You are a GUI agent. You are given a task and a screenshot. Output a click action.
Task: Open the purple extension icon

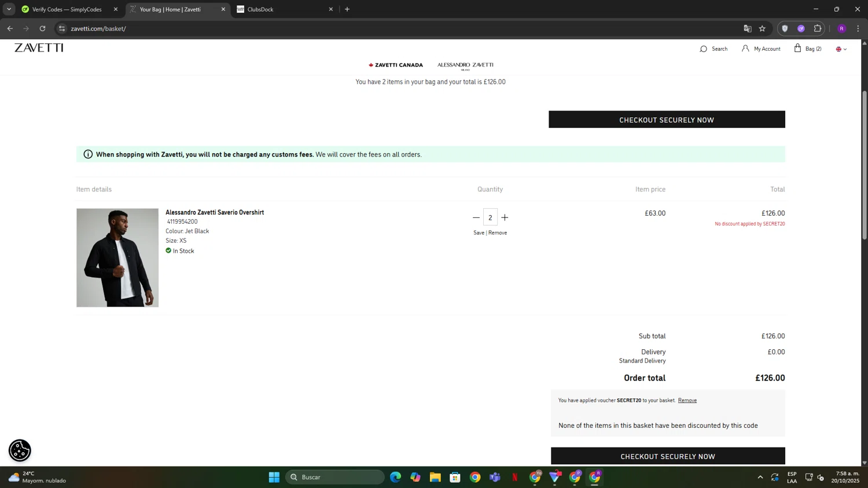tap(801, 28)
